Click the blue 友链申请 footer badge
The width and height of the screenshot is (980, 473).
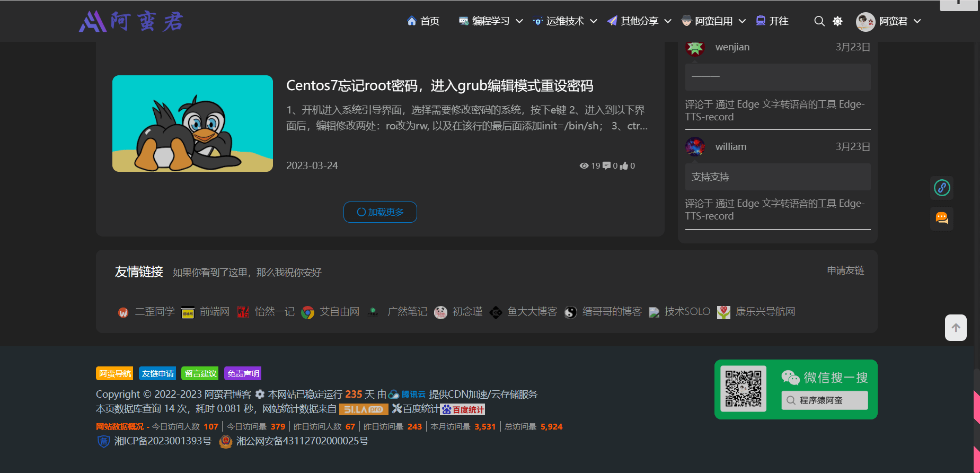157,374
